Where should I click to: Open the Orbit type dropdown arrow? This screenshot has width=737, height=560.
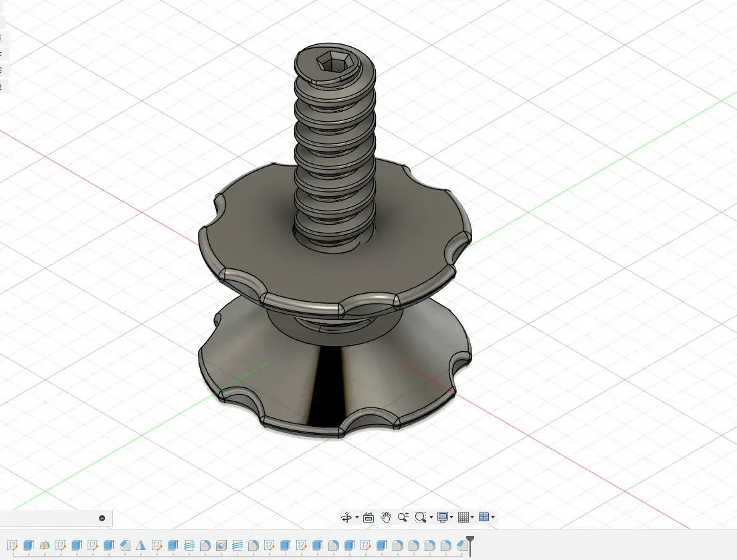357,517
